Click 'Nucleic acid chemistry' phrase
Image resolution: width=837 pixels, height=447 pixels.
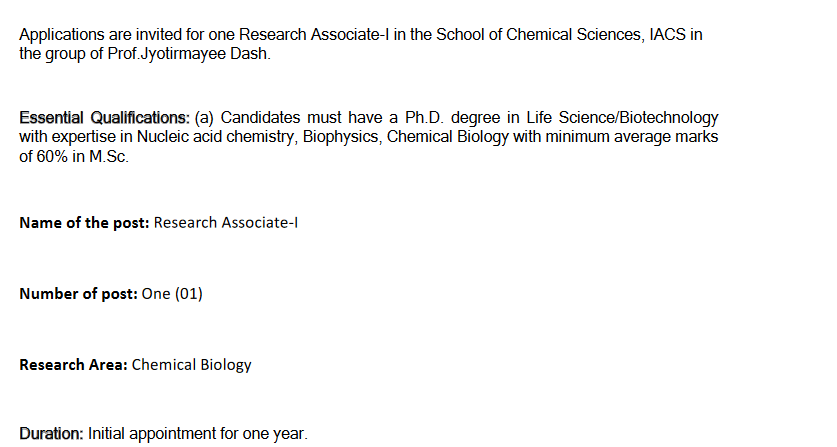[216, 137]
